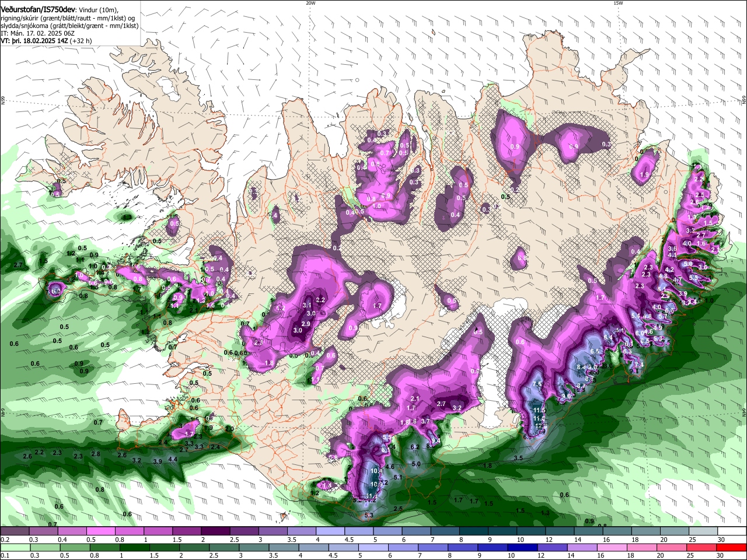Select lower legend swatch between 14 and 16
The width and height of the screenshot is (747, 560).
pyautogui.click(x=581, y=547)
